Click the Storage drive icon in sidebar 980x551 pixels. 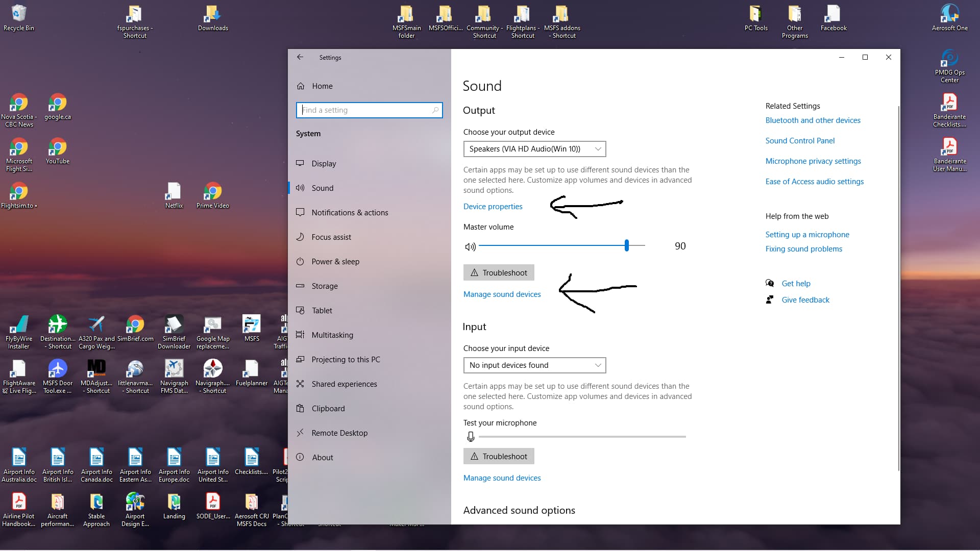pyautogui.click(x=301, y=286)
